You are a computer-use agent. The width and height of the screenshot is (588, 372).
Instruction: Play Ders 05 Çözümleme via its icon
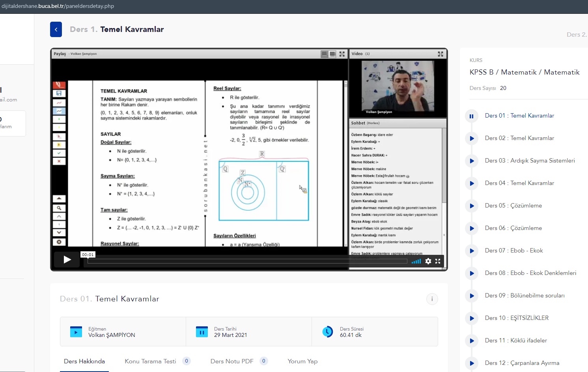tap(471, 206)
